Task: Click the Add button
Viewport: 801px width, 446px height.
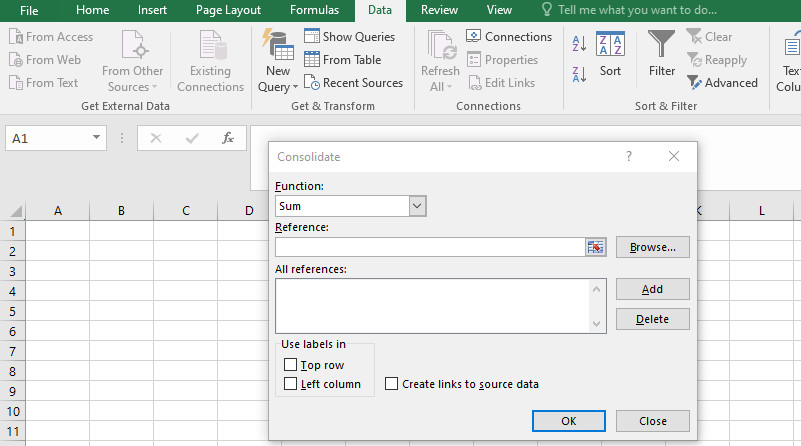Action: 652,289
